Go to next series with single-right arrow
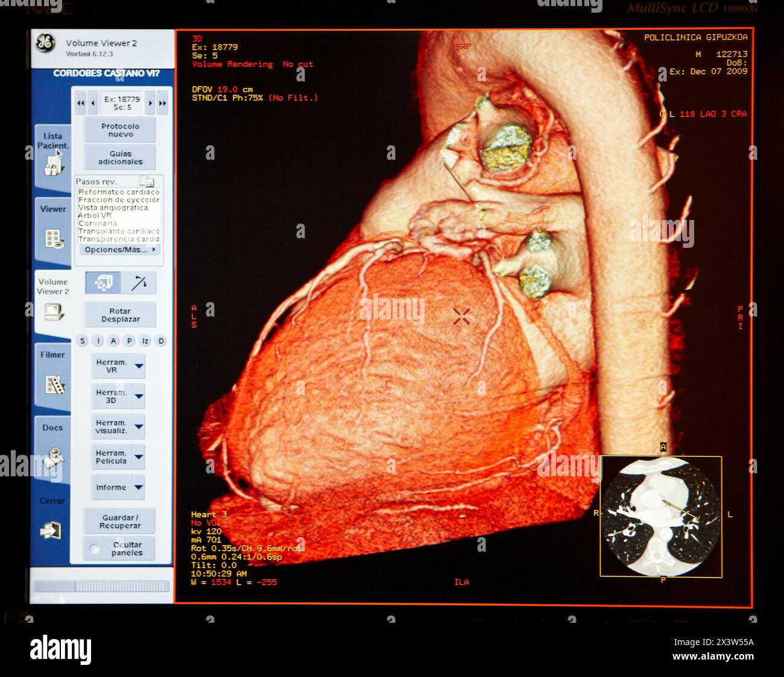Screen dimensions: 784x677 pos(150,103)
